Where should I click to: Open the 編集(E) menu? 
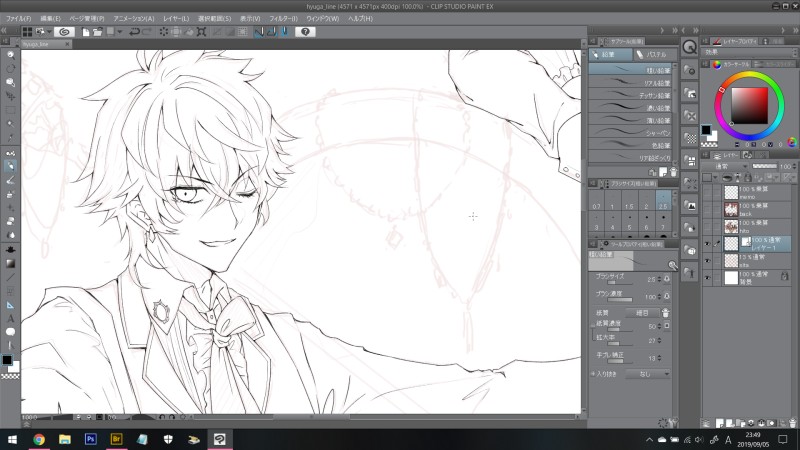tap(51, 18)
